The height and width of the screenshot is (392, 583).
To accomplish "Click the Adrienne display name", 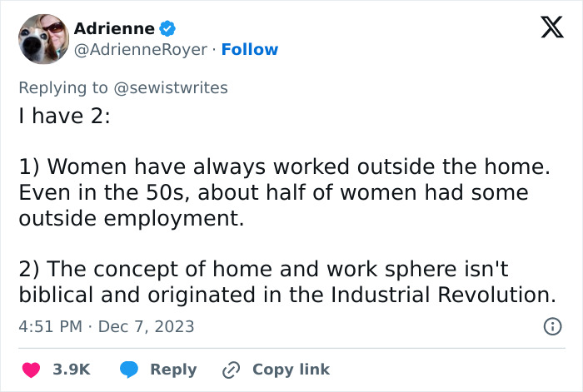I will pyautogui.click(x=114, y=28).
